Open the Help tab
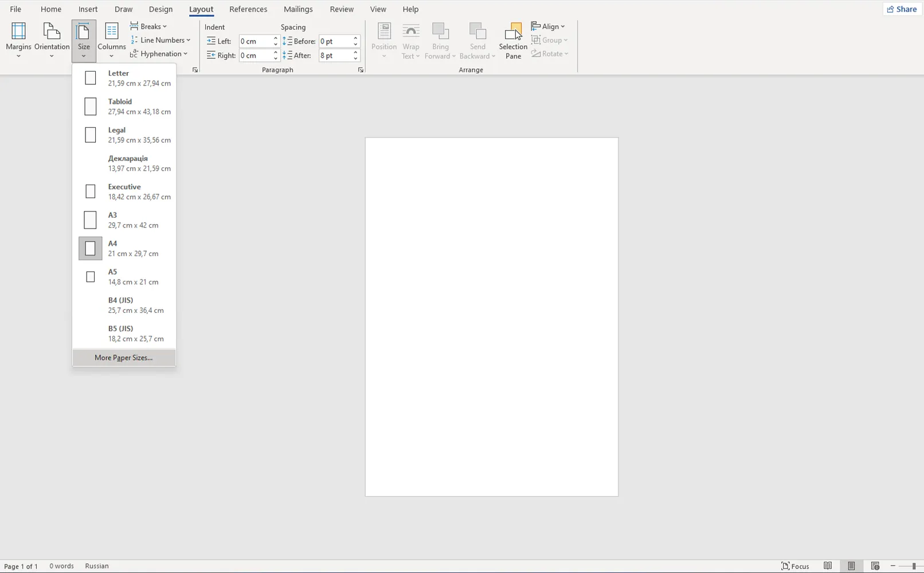Screen dimensions: 924x573 point(410,9)
